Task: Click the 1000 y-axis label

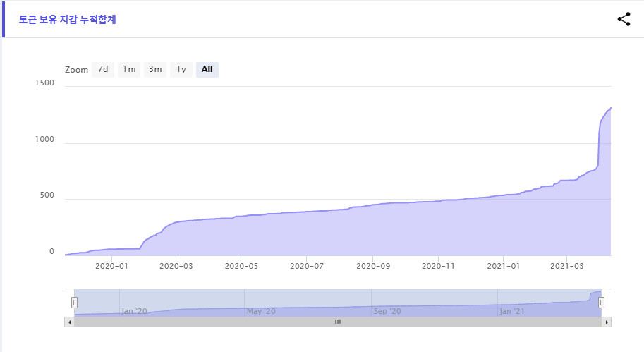Action: (44, 139)
